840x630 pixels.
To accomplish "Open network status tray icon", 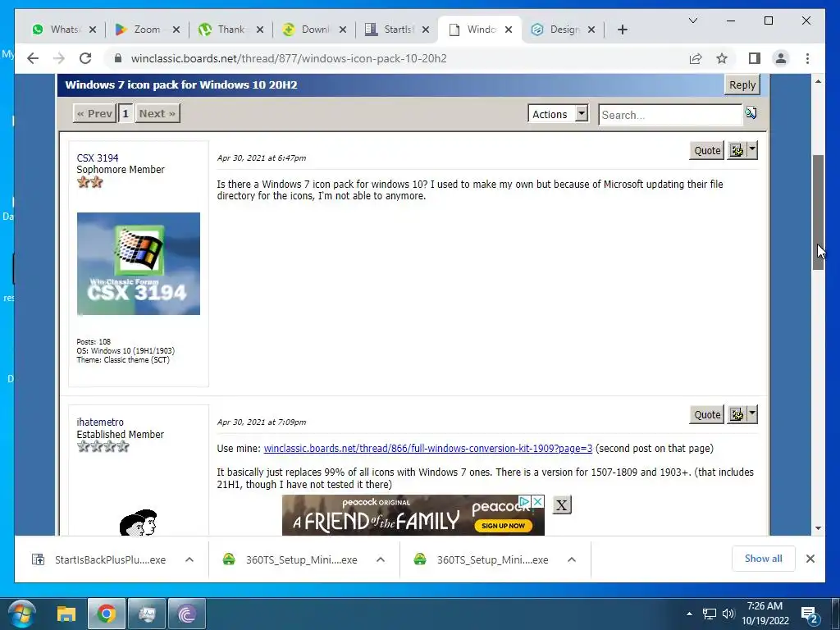I will 710,614.
